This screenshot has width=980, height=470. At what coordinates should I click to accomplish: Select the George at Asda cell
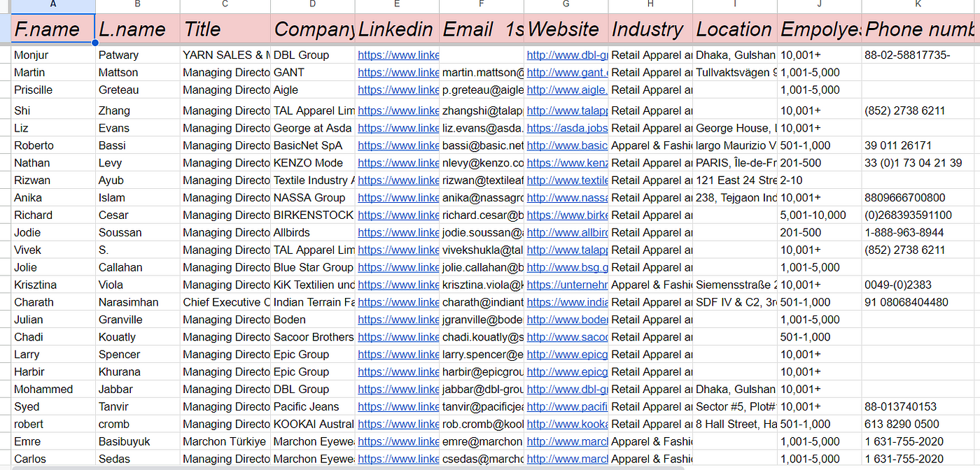(x=313, y=128)
